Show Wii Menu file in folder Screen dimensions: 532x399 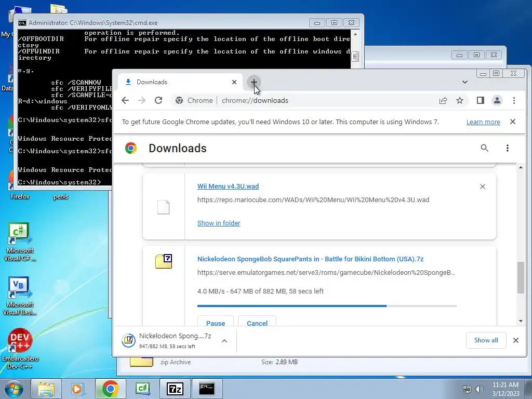click(219, 223)
